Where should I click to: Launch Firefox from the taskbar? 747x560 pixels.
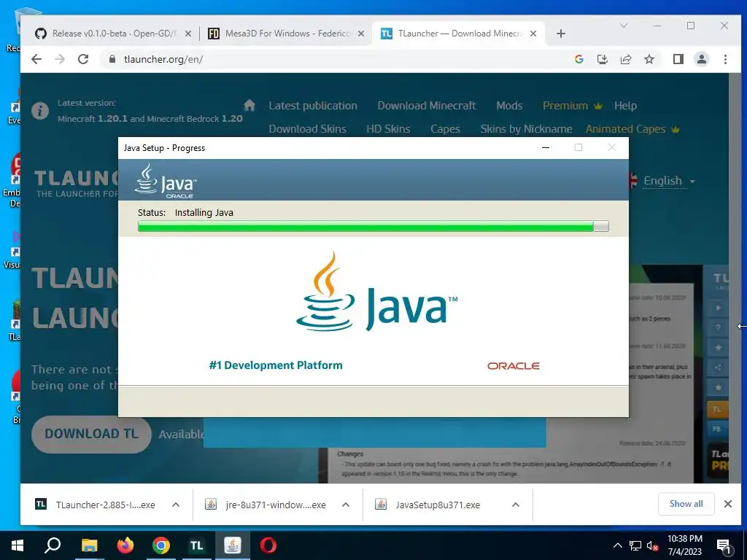125,545
